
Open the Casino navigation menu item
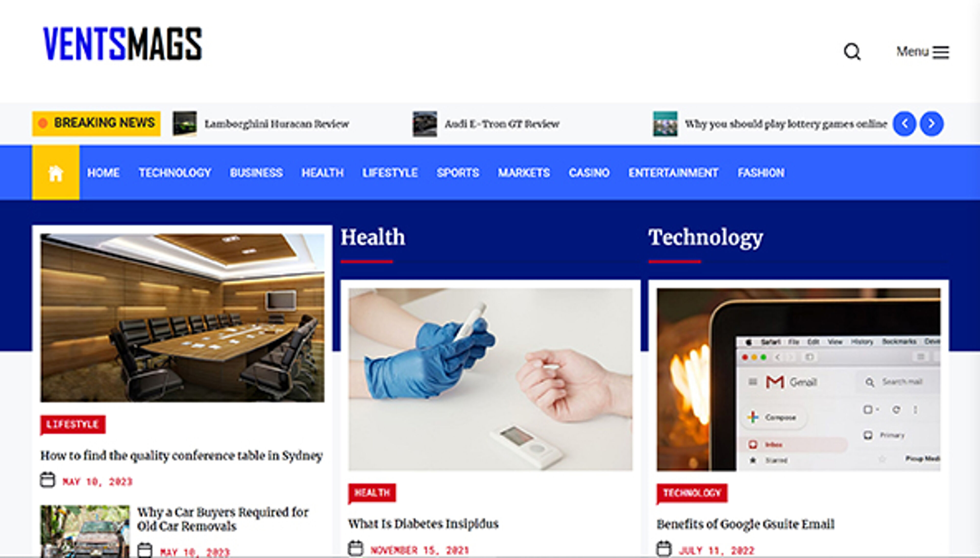(589, 173)
